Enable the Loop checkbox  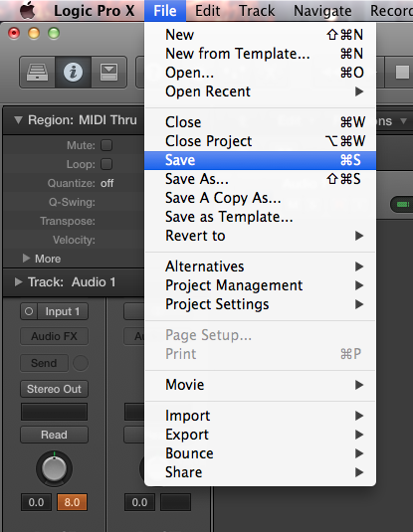(106, 164)
